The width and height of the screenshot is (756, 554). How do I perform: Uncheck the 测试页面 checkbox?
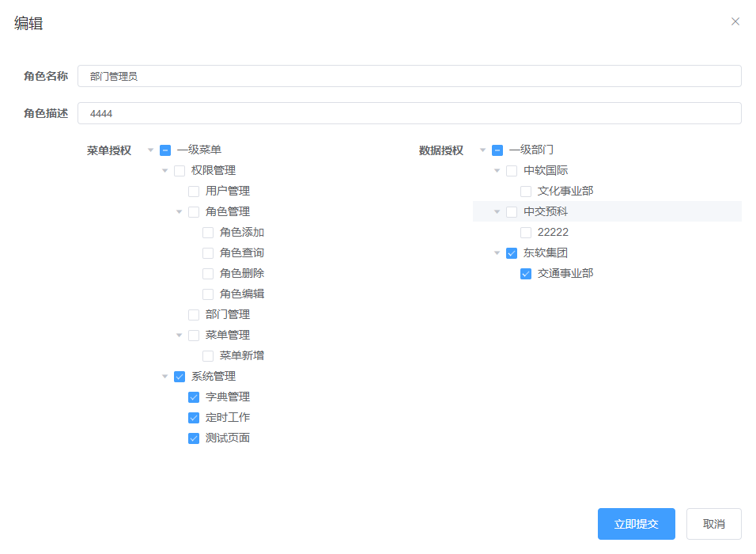click(x=194, y=438)
